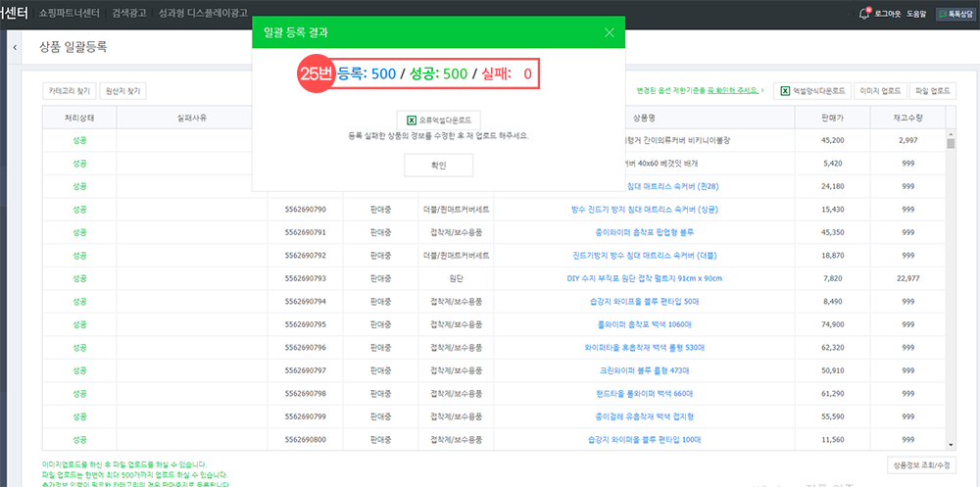Click 오류엑셀다운로드 button in dialog
Viewport: 980px width, 487px height.
click(438, 120)
